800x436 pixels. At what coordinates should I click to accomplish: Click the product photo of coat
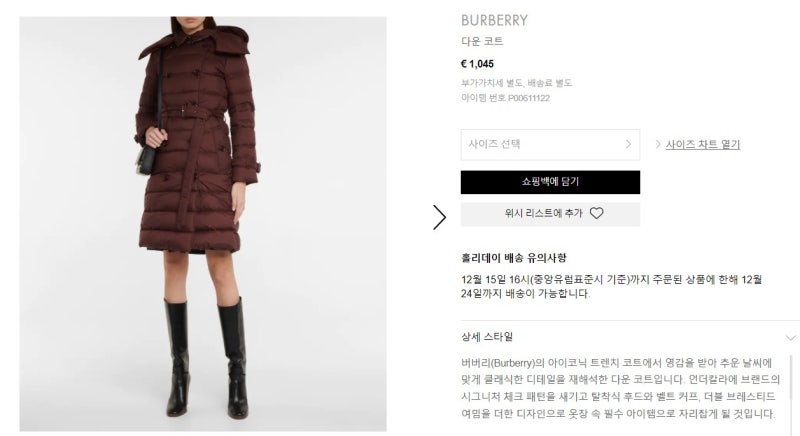[x=203, y=224]
